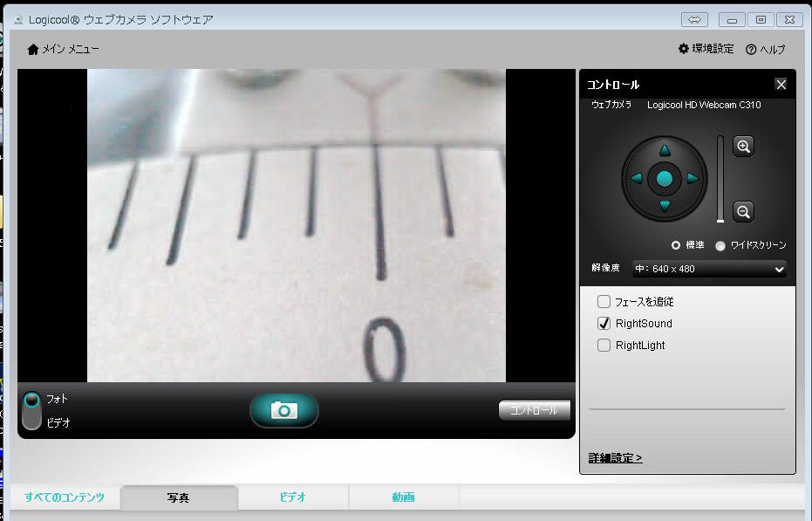
Task: Click the ビデオ mode label
Action: point(58,423)
